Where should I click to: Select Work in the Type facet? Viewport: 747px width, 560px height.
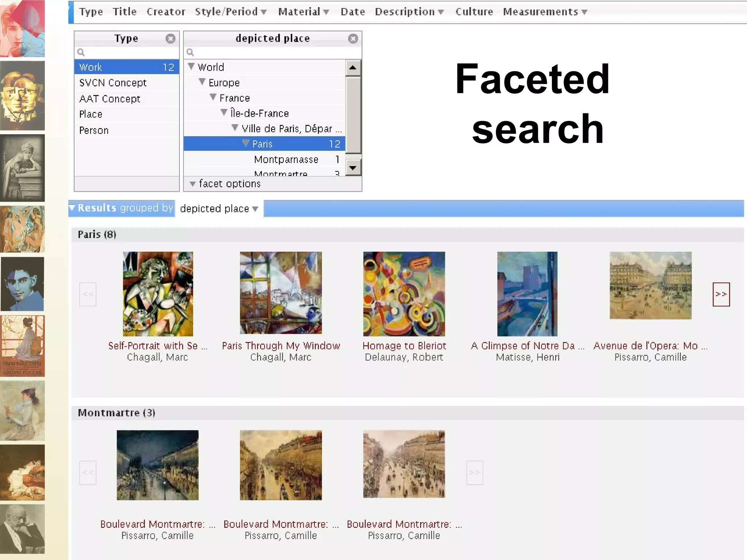click(x=127, y=67)
